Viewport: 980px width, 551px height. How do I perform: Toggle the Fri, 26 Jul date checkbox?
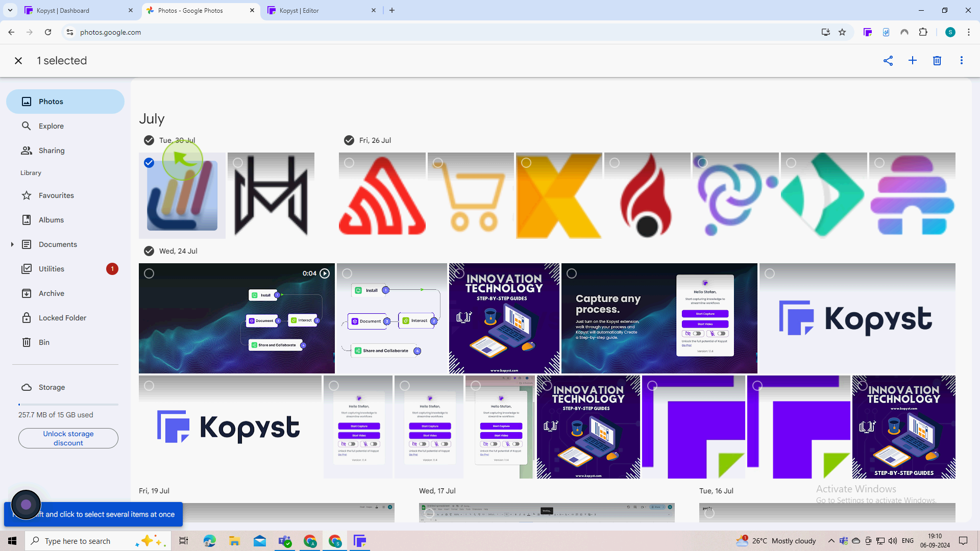[349, 140]
